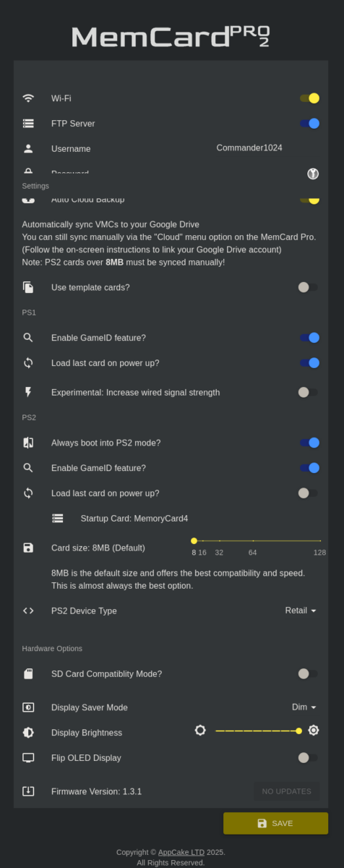Click the FTP Server storage icon
This screenshot has height=868, width=344.
[28, 124]
